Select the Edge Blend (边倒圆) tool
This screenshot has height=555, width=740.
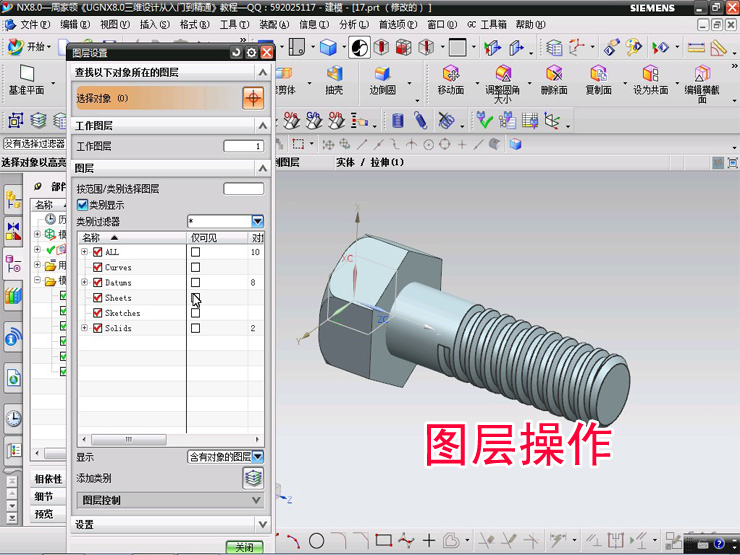point(382,75)
